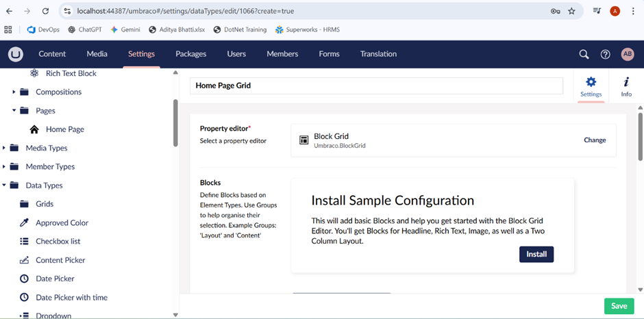Expand the Media Types tree node
This screenshot has width=644, height=319.
[4, 148]
